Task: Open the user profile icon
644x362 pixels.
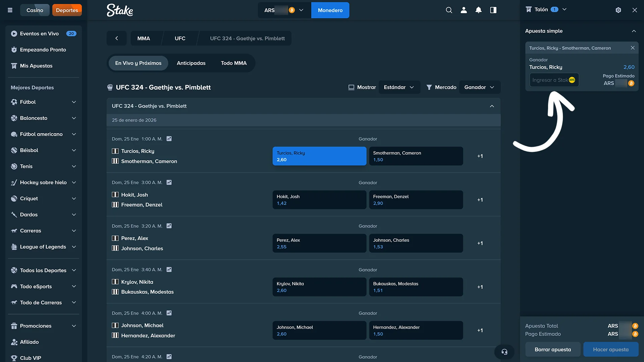Action: click(x=464, y=10)
